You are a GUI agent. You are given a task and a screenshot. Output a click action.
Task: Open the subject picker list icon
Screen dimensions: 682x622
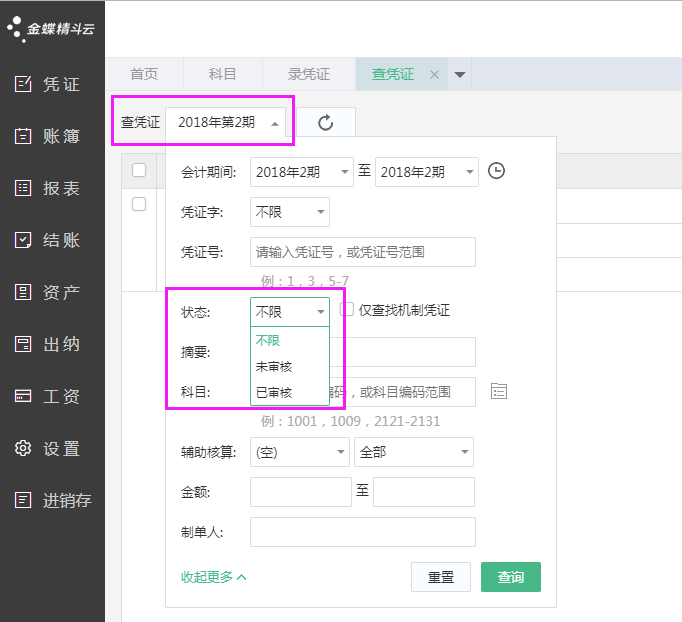pyautogui.click(x=500, y=391)
